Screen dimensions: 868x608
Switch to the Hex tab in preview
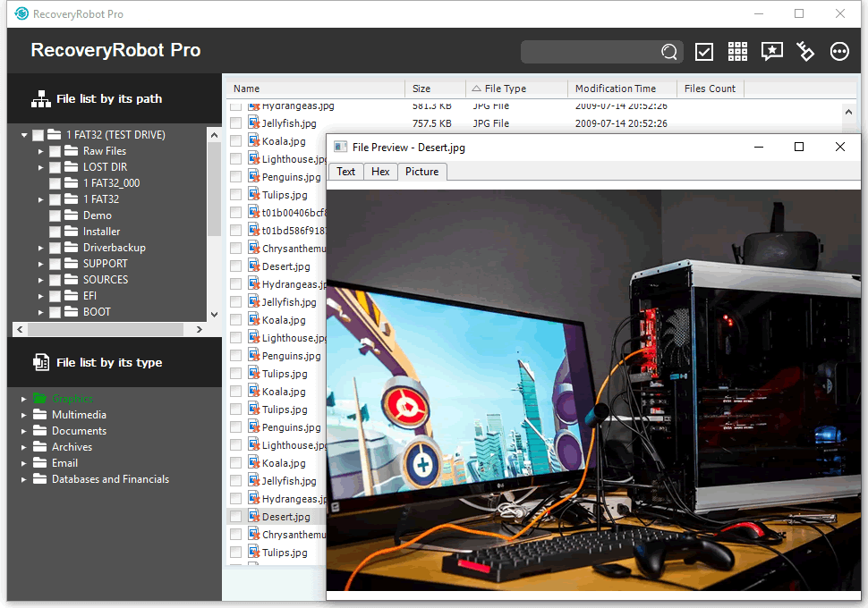pos(380,172)
